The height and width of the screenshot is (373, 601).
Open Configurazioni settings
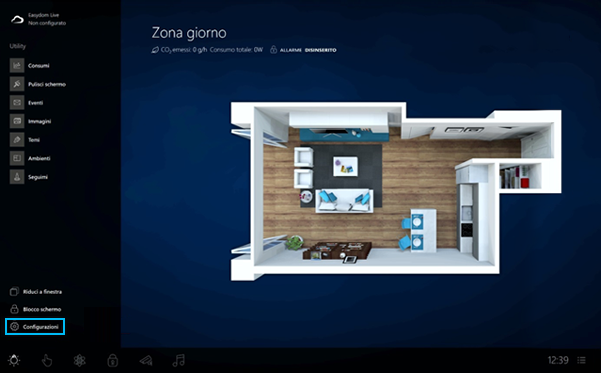click(x=35, y=327)
